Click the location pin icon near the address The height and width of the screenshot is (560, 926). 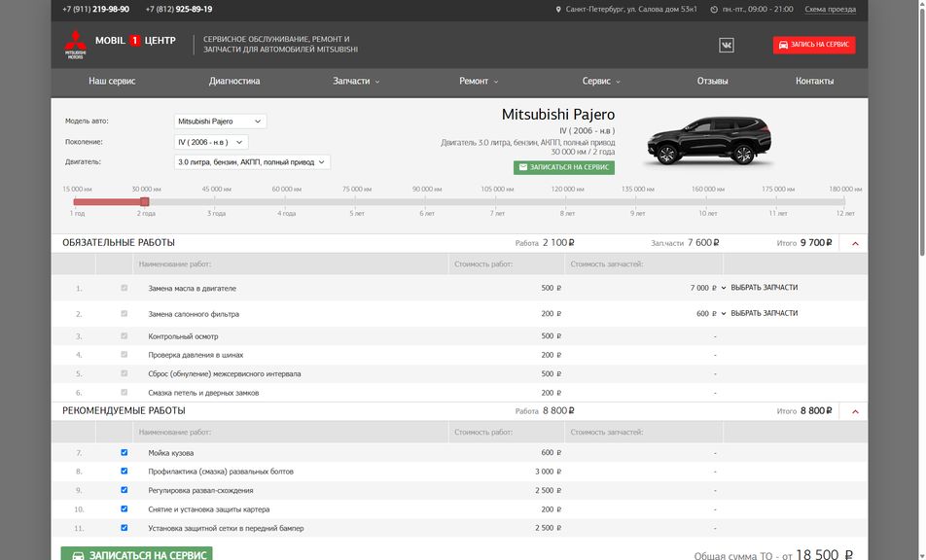click(x=558, y=10)
